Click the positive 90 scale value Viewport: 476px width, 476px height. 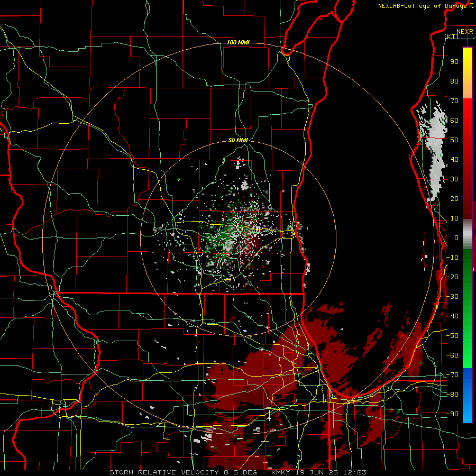click(454, 62)
